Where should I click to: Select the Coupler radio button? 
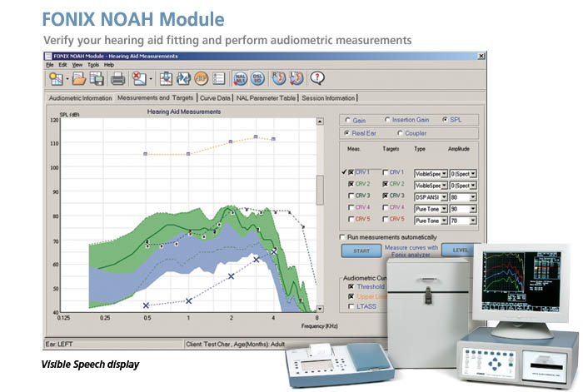pos(400,133)
